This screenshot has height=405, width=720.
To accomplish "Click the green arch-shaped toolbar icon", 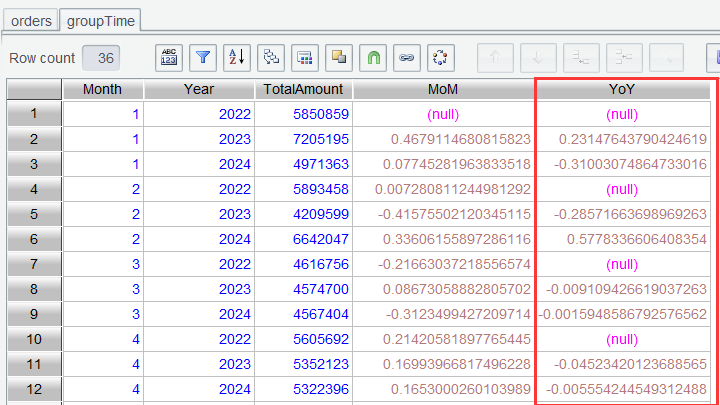I will 373,58.
